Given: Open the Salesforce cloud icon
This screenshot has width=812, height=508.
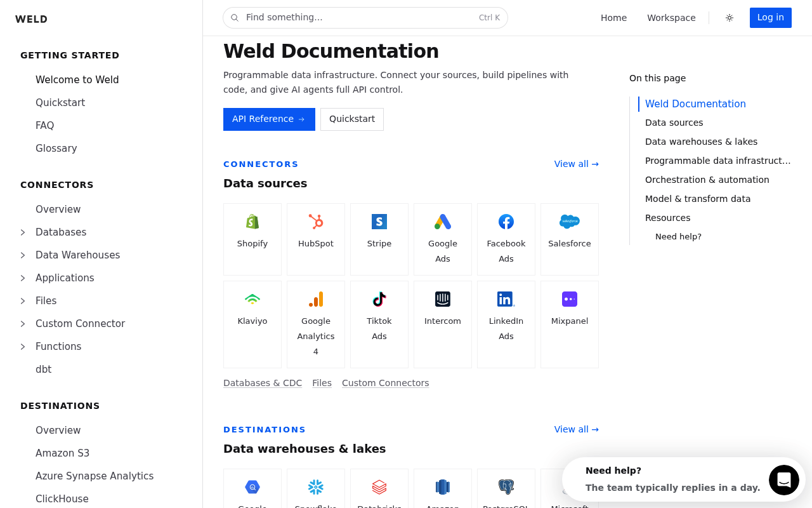Looking at the screenshot, I should pyautogui.click(x=570, y=222).
